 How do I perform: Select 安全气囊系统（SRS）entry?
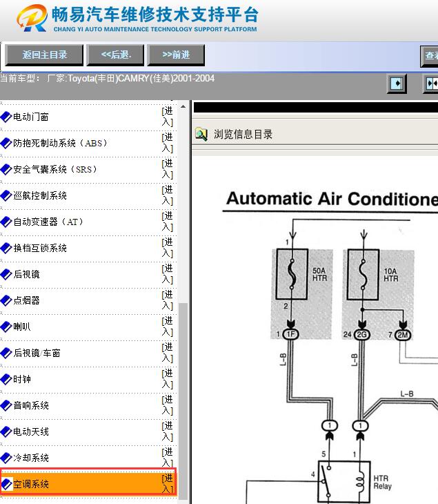coord(55,169)
